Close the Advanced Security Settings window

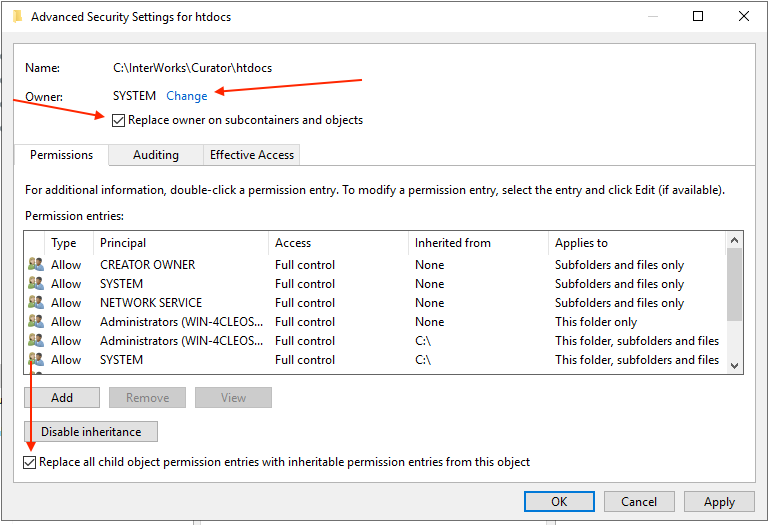[x=743, y=16]
